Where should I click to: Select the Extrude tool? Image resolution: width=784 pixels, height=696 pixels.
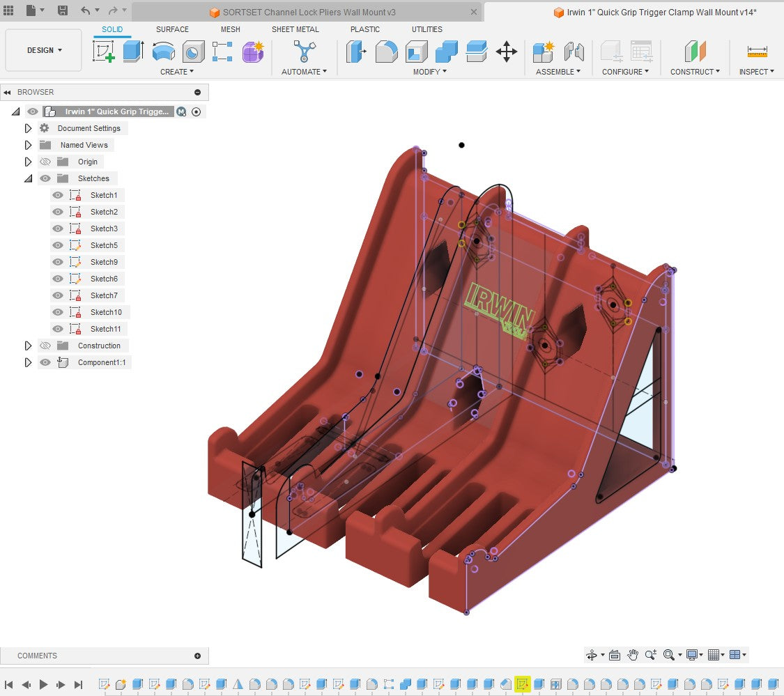(133, 52)
